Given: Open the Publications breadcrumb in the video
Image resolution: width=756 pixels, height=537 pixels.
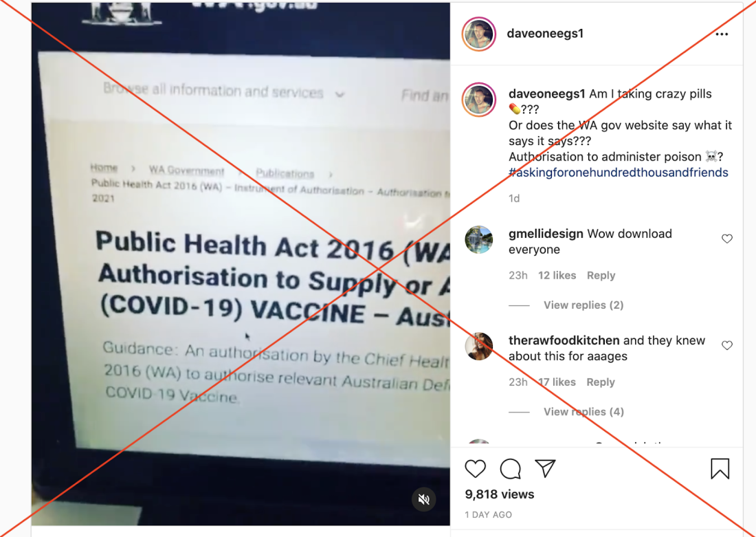Looking at the screenshot, I should (x=285, y=173).
